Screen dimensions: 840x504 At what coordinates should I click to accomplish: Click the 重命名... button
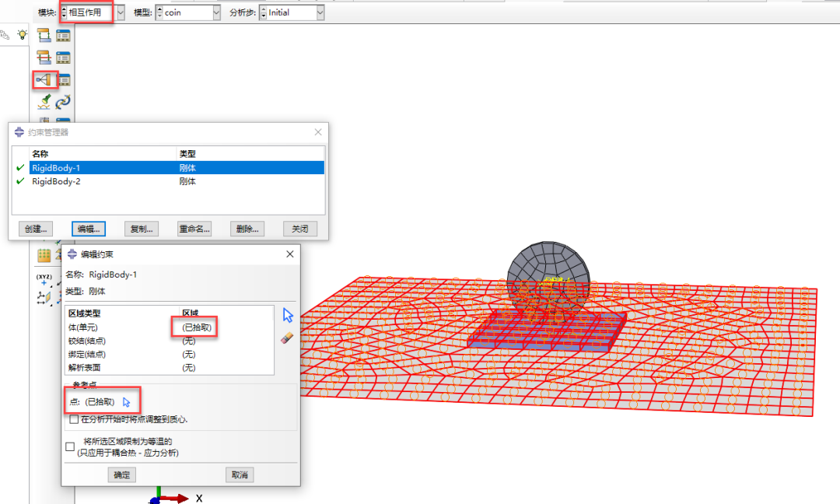194,229
